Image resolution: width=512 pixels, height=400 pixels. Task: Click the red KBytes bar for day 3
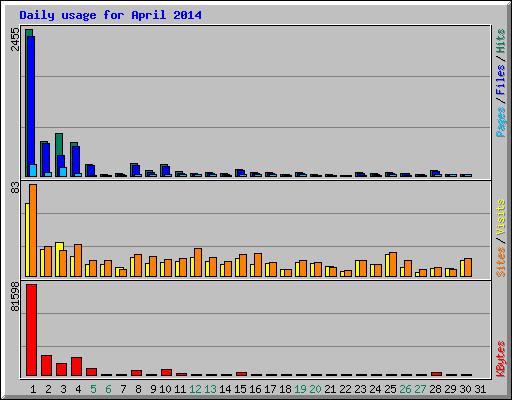(x=61, y=369)
